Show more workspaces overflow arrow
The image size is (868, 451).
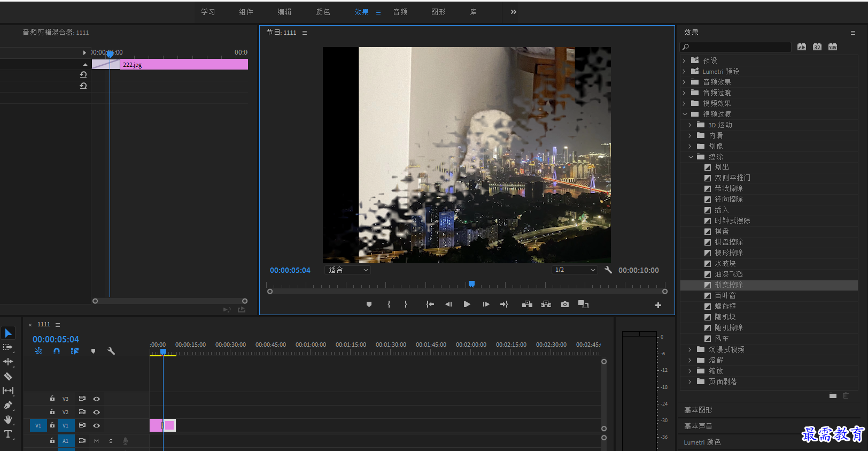pos(514,12)
